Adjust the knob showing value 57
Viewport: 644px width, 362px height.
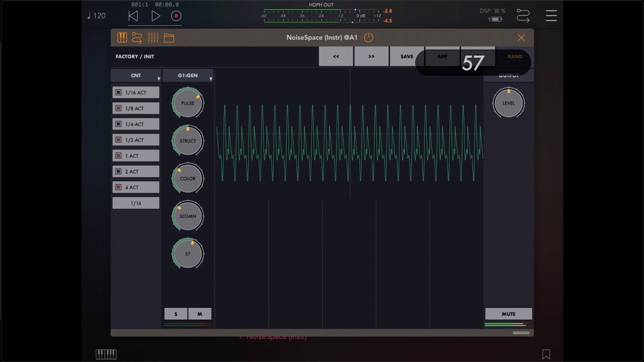point(188,254)
